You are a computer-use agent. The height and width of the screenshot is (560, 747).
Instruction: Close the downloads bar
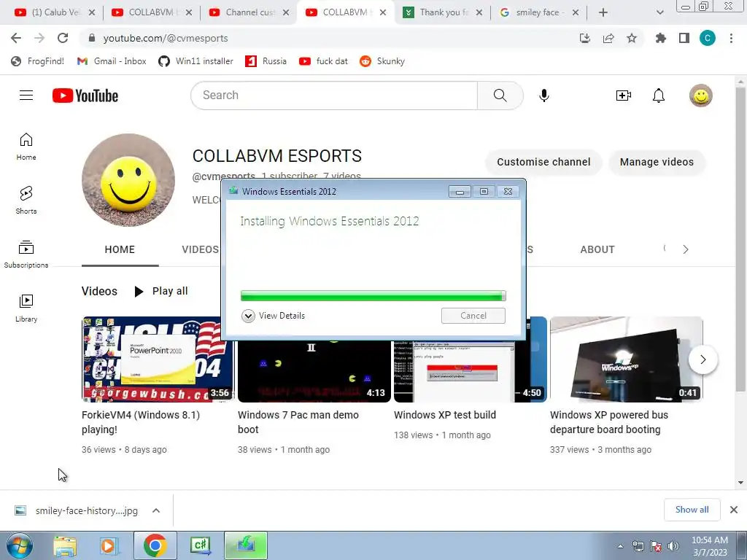pos(734,510)
